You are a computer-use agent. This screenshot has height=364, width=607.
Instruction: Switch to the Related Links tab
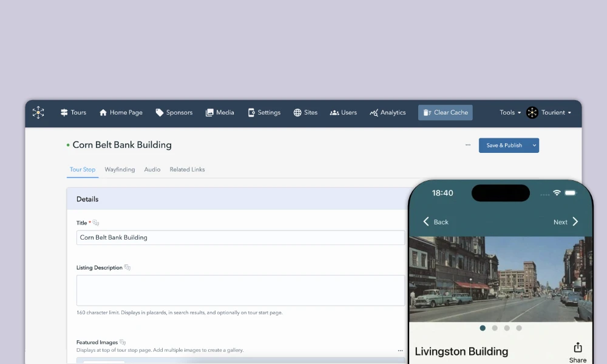coord(187,169)
